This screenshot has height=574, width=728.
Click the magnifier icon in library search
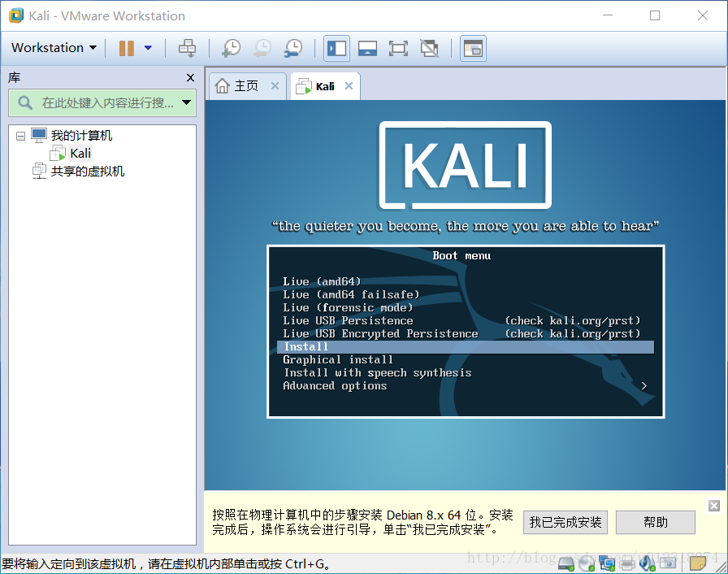coord(25,102)
